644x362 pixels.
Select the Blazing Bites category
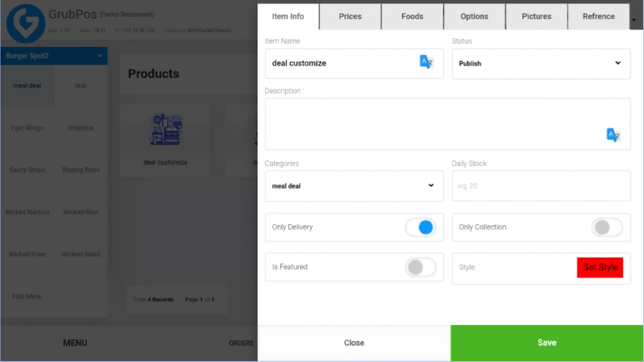pyautogui.click(x=81, y=170)
